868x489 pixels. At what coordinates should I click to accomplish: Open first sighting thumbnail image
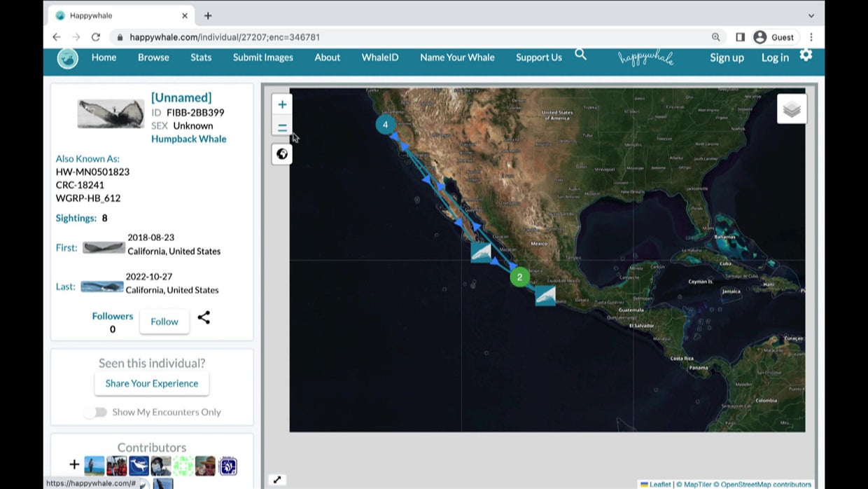pyautogui.click(x=104, y=247)
